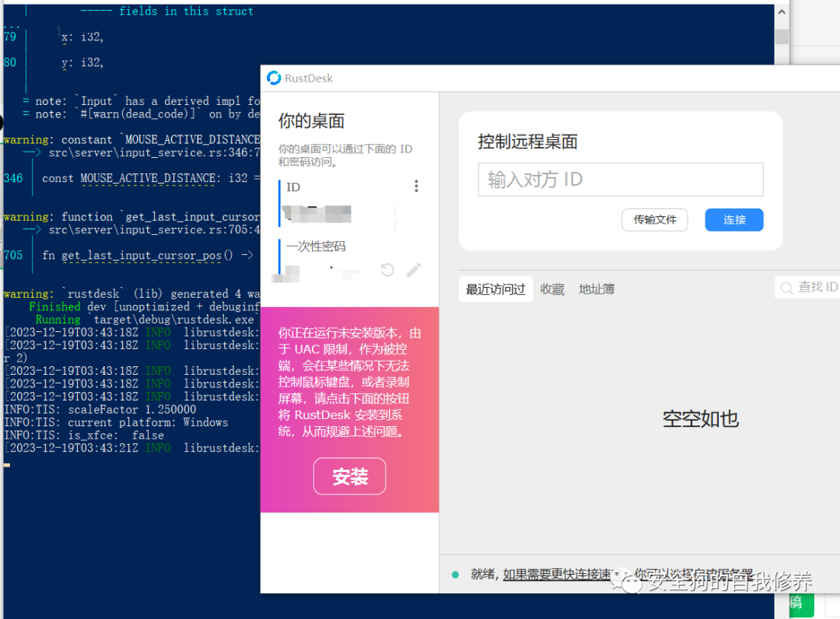Click the 输入对方 ID input field
The width and height of the screenshot is (840, 619).
[x=620, y=180]
